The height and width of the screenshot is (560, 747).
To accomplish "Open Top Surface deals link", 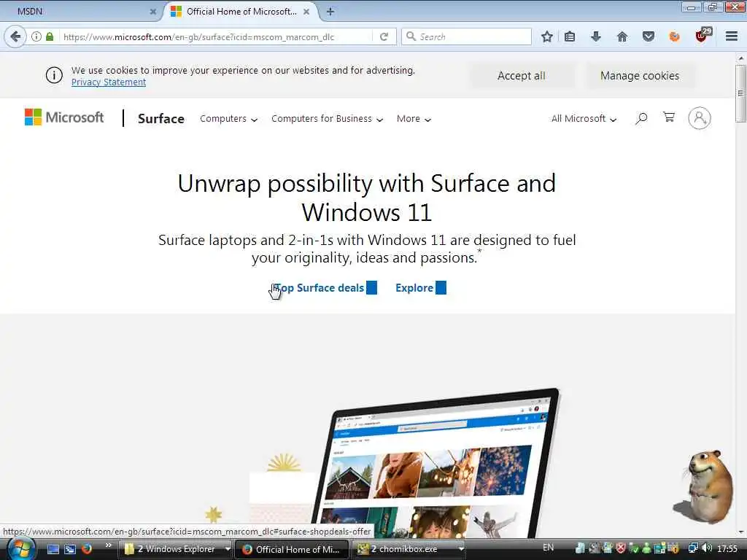I will (x=324, y=288).
